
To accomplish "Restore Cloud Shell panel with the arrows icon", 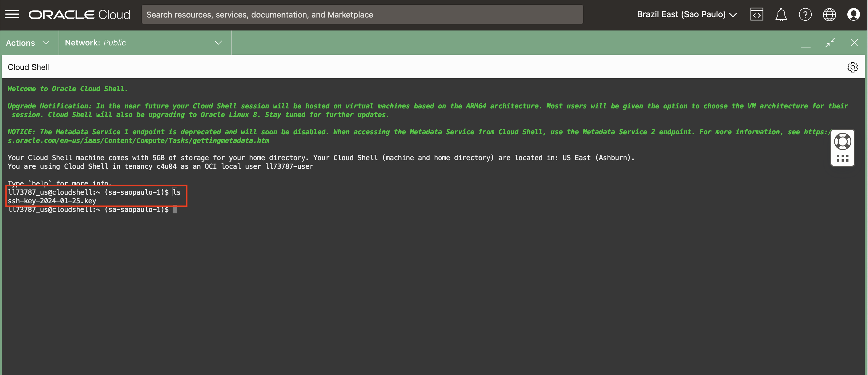I will [830, 43].
